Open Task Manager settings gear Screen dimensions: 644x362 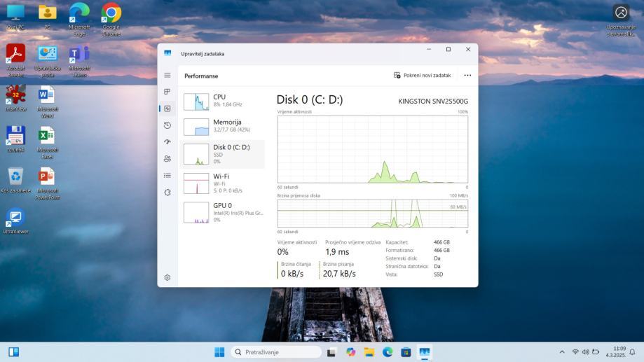pos(167,277)
